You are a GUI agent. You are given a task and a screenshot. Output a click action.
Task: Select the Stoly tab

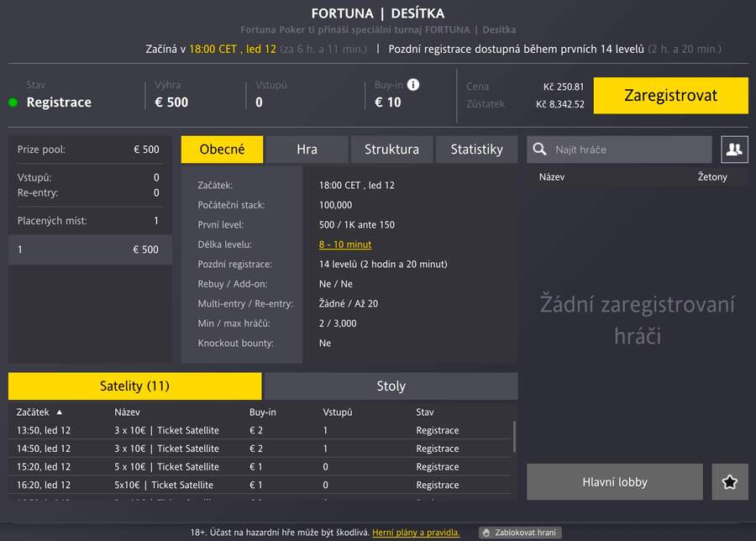[391, 386]
